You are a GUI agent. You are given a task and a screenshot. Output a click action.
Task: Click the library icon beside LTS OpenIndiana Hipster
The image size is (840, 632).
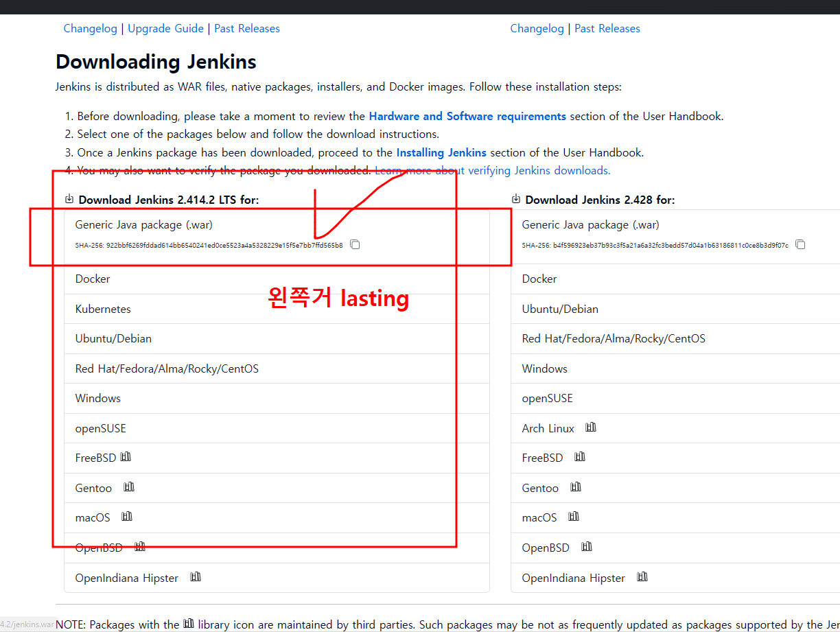click(196, 577)
